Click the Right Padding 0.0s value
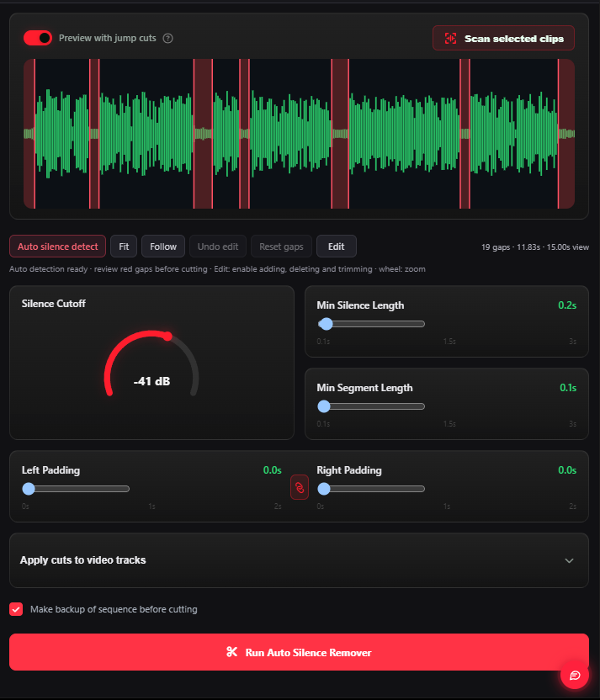Viewport: 600px width, 700px height. click(567, 470)
